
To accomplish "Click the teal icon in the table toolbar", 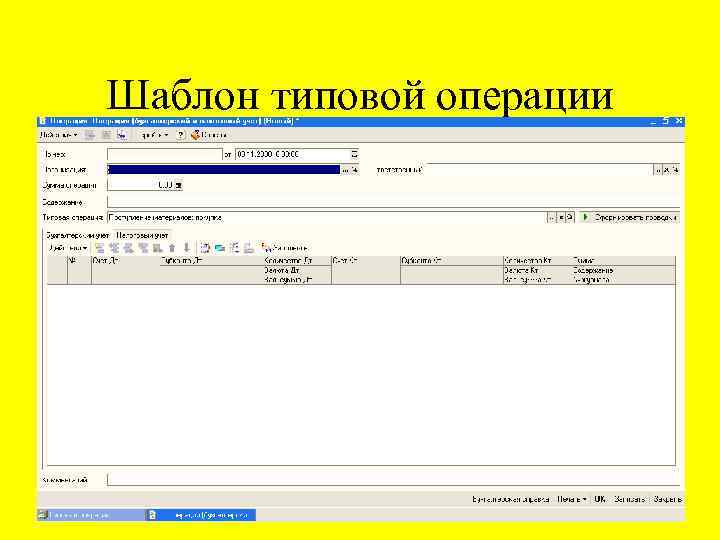I will 220,248.
